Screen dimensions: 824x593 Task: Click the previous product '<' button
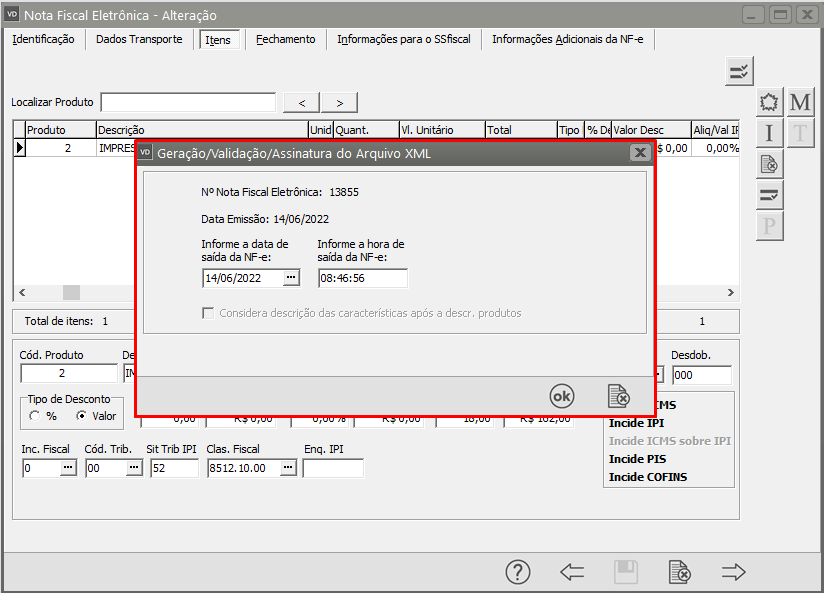[301, 103]
